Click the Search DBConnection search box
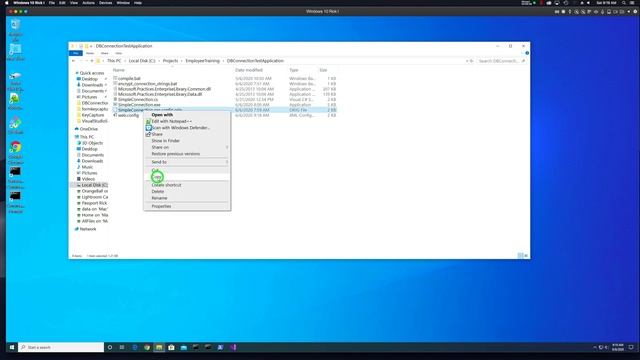Viewport: 640px width, 360px height. [x=500, y=61]
